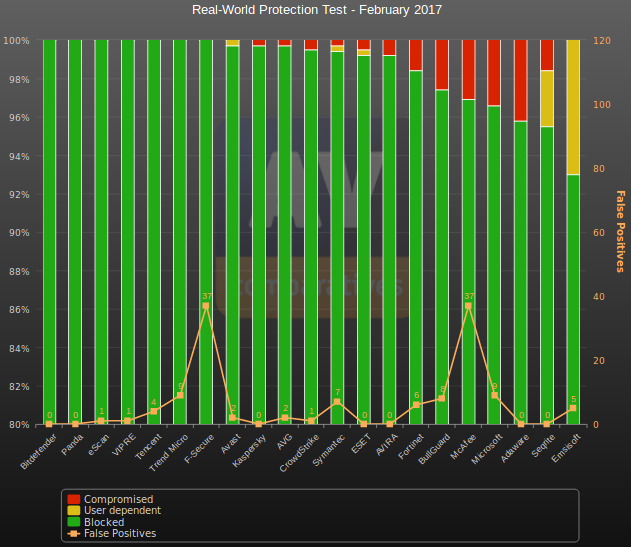Click McAfee's false positive marker at 37

click(468, 306)
